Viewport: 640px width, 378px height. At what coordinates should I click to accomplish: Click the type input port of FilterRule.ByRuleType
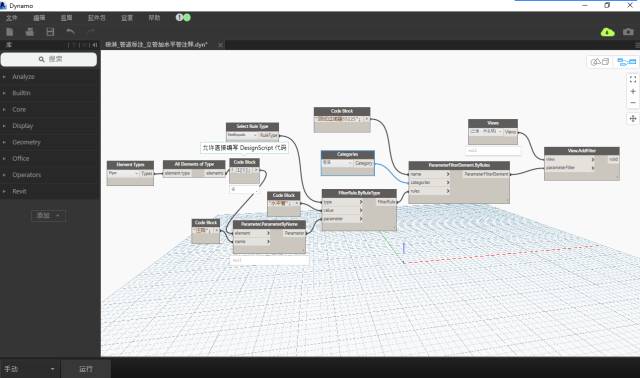(x=343, y=202)
